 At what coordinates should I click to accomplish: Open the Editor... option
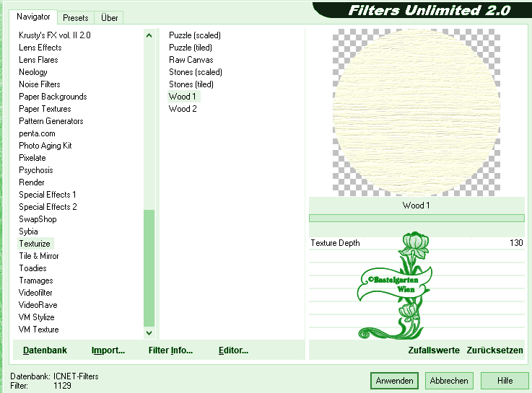pos(233,350)
